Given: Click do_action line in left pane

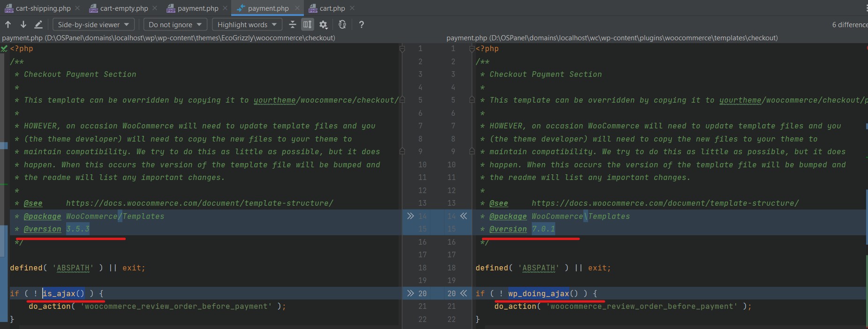Looking at the screenshot, I should [158, 306].
